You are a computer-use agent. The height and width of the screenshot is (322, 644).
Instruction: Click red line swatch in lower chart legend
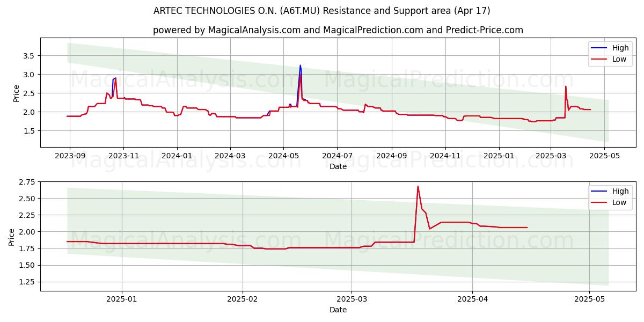(599, 203)
